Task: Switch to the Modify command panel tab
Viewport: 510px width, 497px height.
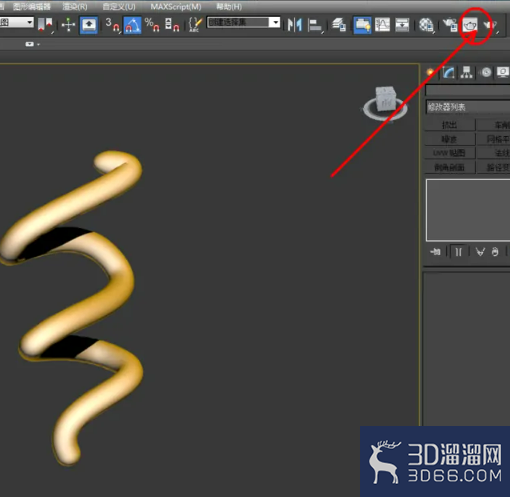Action: [x=449, y=72]
